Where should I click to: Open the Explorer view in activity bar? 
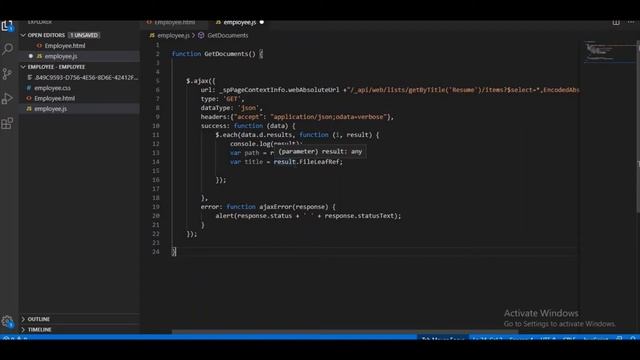click(x=7, y=26)
